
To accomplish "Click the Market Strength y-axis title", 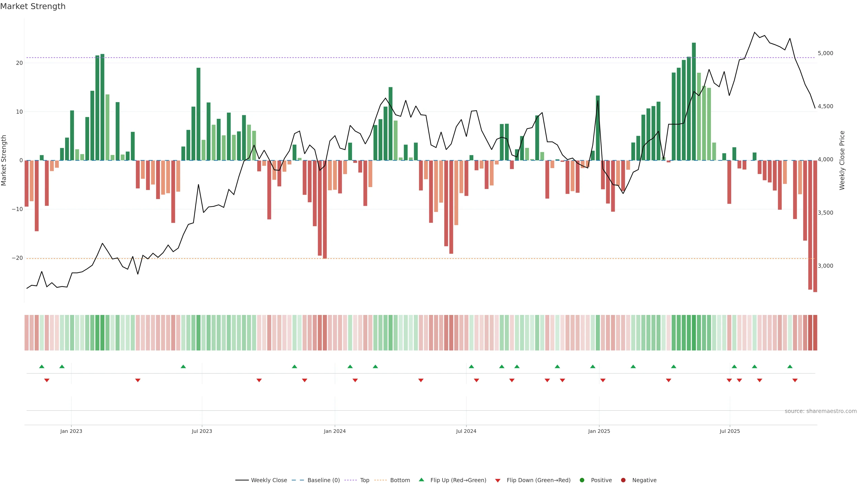I will coord(4,160).
